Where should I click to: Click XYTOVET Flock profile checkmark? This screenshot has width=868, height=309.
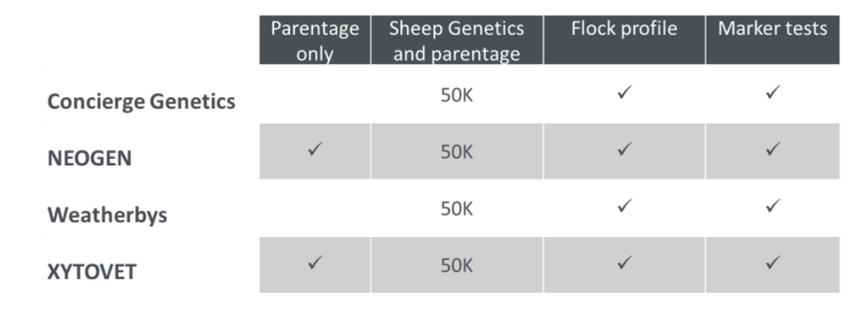[624, 262]
